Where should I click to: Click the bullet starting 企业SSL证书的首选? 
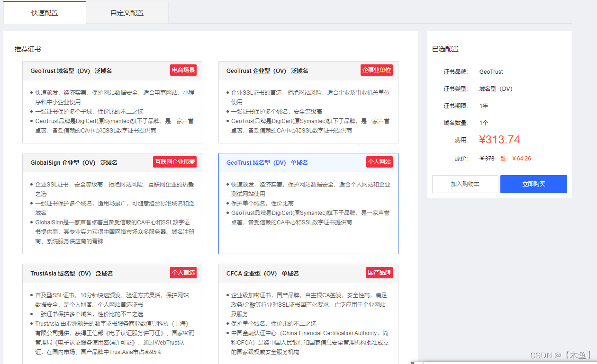[x=310, y=98]
